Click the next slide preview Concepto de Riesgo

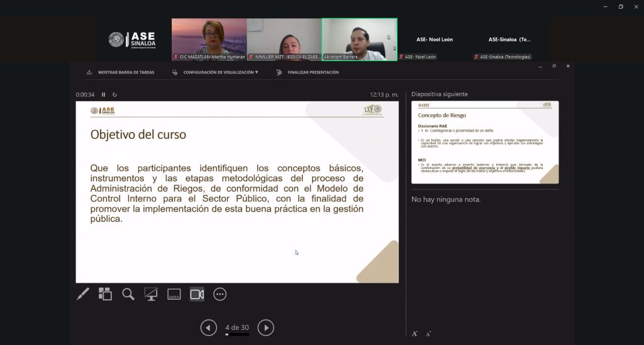tap(485, 142)
